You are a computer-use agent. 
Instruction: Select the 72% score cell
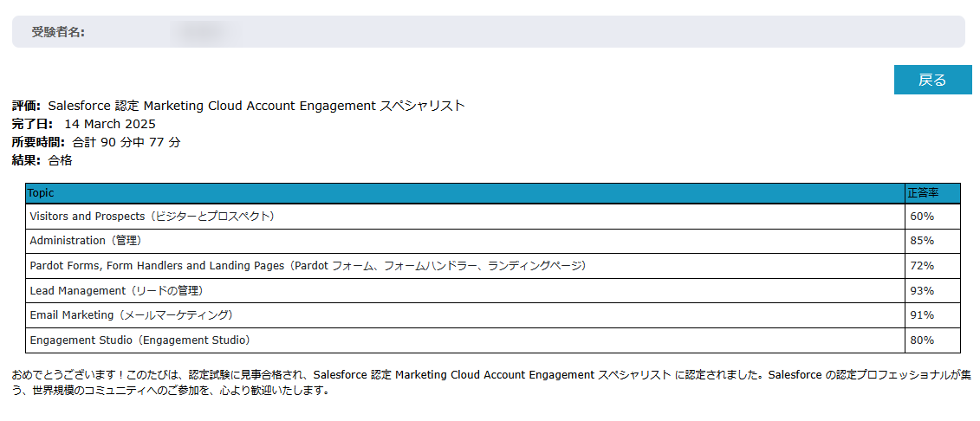[932, 266]
